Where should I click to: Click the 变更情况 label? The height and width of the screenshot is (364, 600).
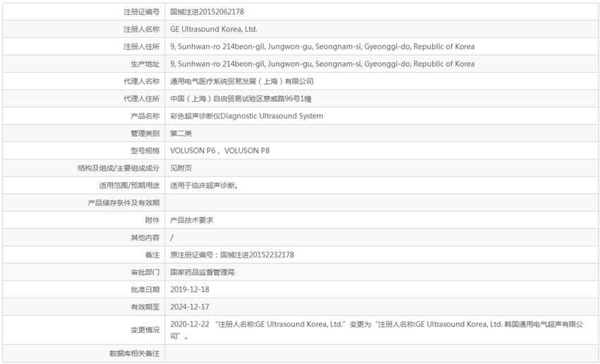[145, 330]
